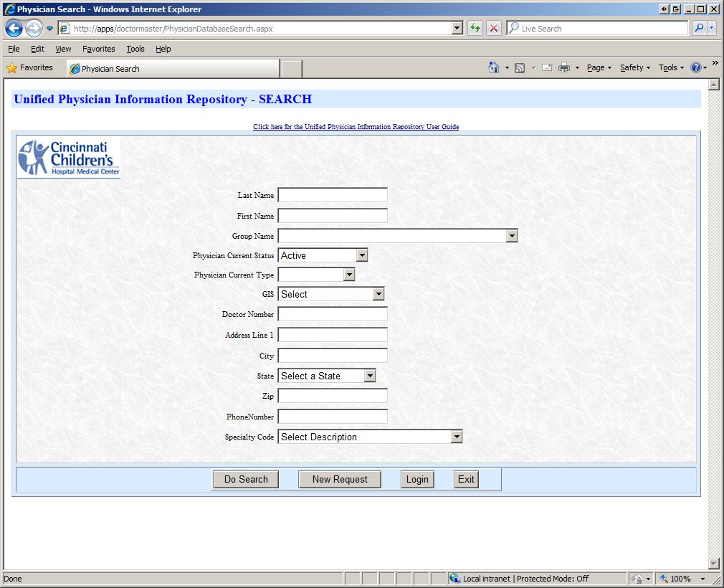Click the page scrollbar down arrow

click(x=714, y=564)
